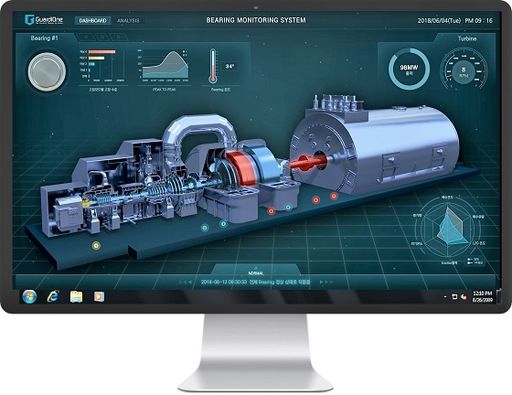Select the first small tab beside Bearing #1

pyautogui.click(x=86, y=37)
